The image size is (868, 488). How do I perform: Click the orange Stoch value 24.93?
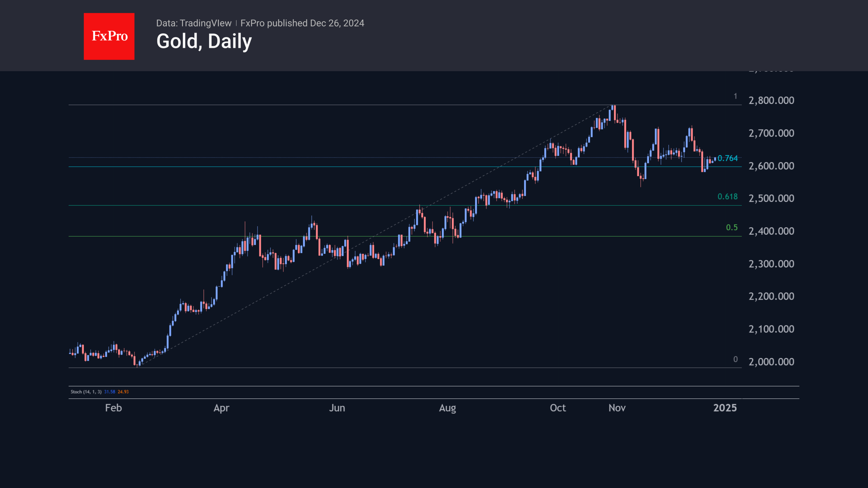point(123,392)
